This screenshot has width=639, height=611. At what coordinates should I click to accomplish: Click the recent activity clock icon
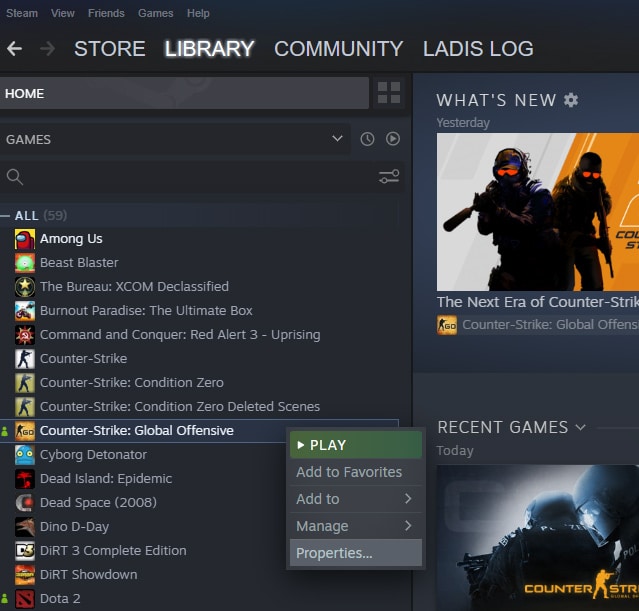(x=367, y=139)
